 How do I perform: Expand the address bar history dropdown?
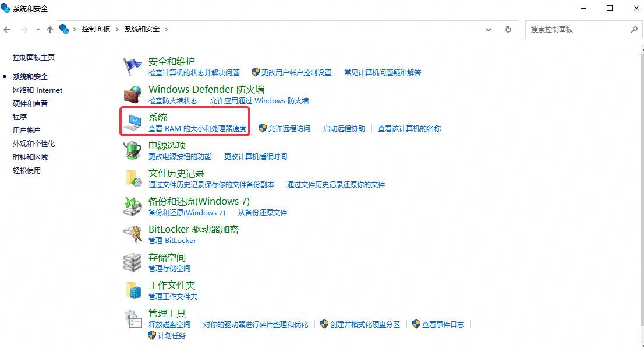489,30
